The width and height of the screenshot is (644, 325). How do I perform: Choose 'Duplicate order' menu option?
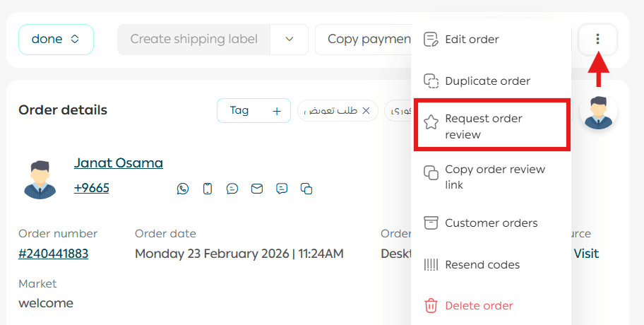[x=487, y=81]
